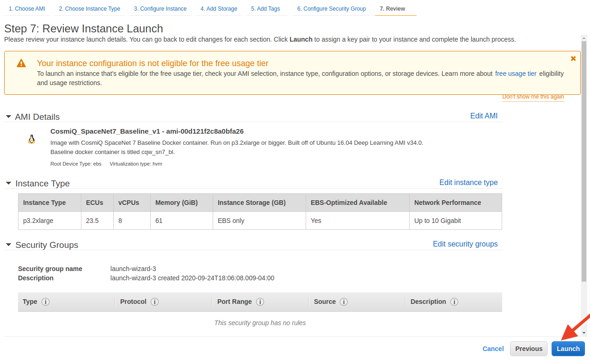
Task: Open info icon next to Type column
Action: pos(45,302)
